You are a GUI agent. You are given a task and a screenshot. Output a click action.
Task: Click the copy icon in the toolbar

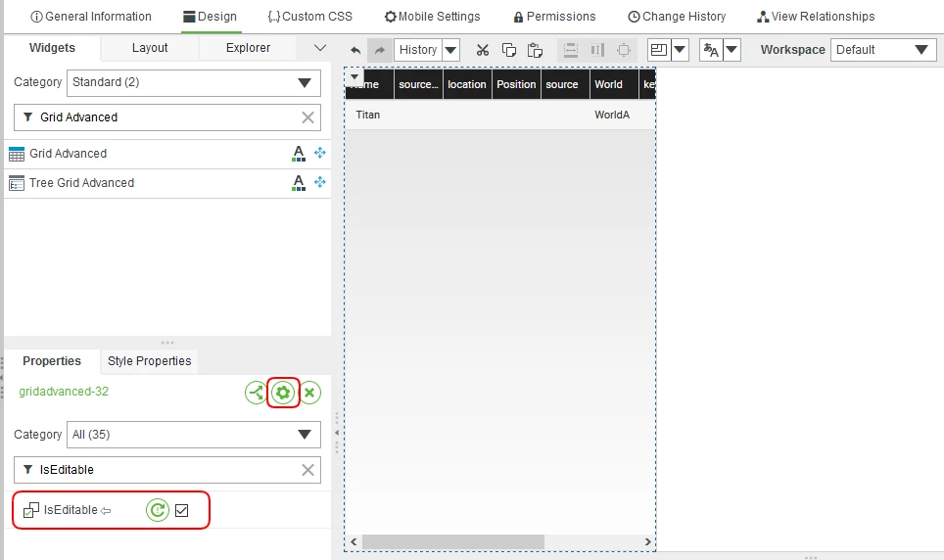(x=509, y=50)
